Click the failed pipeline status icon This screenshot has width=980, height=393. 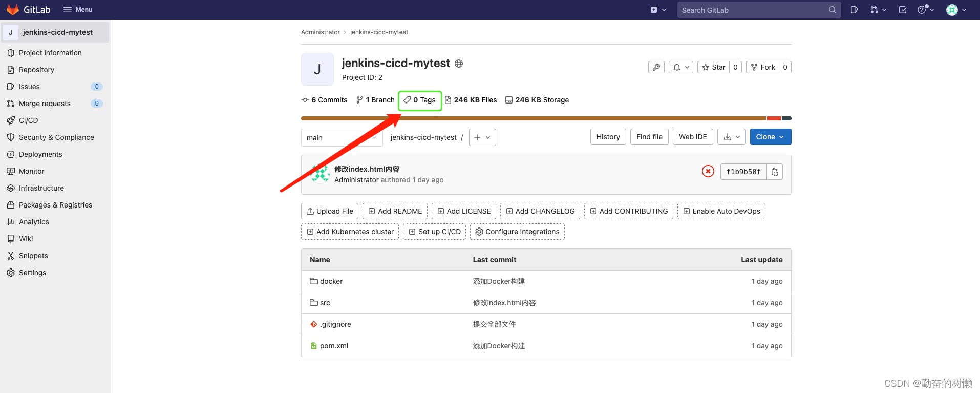708,171
